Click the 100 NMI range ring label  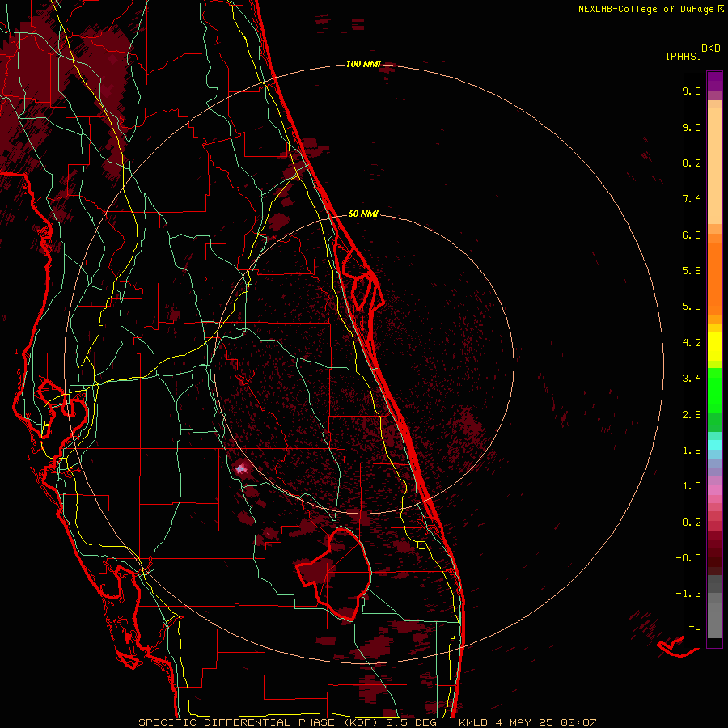363,64
